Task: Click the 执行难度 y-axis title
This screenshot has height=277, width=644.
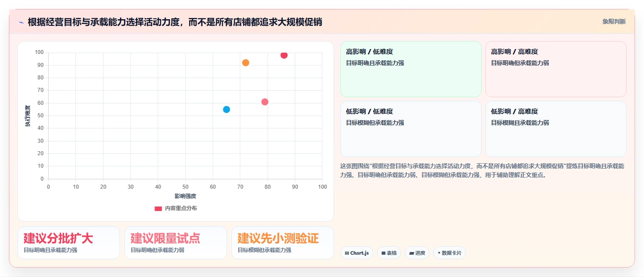Action: tap(28, 116)
